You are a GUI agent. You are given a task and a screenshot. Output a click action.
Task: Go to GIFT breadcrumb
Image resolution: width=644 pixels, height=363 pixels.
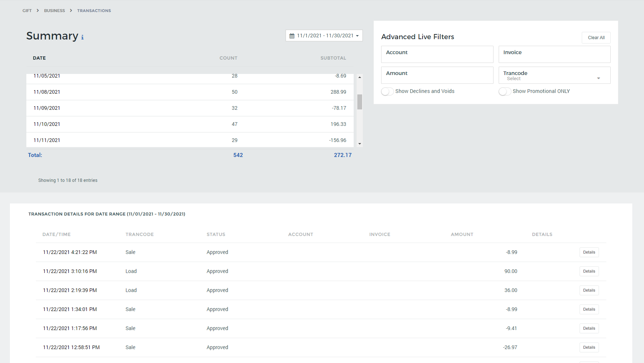pos(27,11)
